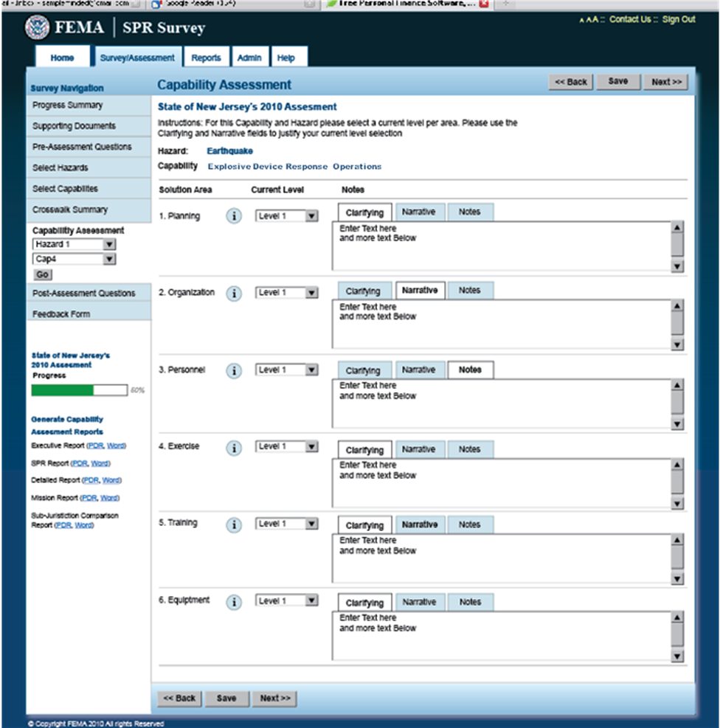Select the Narrative tab for Planning

point(418,212)
